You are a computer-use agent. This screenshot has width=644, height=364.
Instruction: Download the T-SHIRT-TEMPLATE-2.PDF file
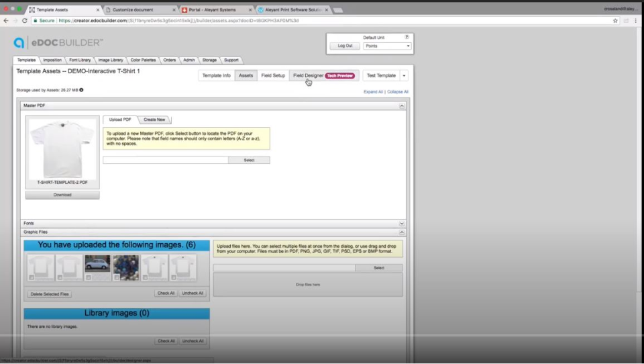click(62, 195)
